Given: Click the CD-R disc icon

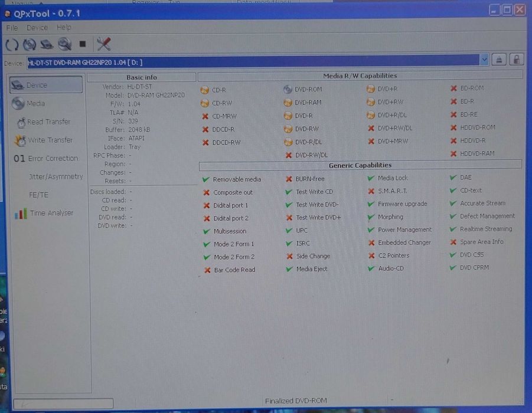Looking at the screenshot, I should (204, 90).
